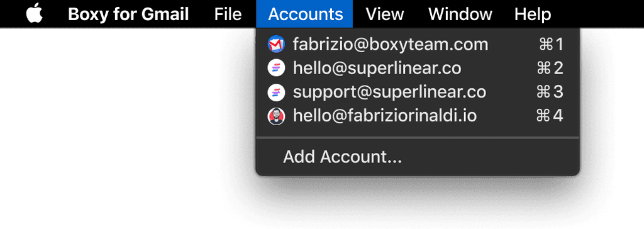
Task: Click the ⌘2 shortcut label
Action: (550, 68)
